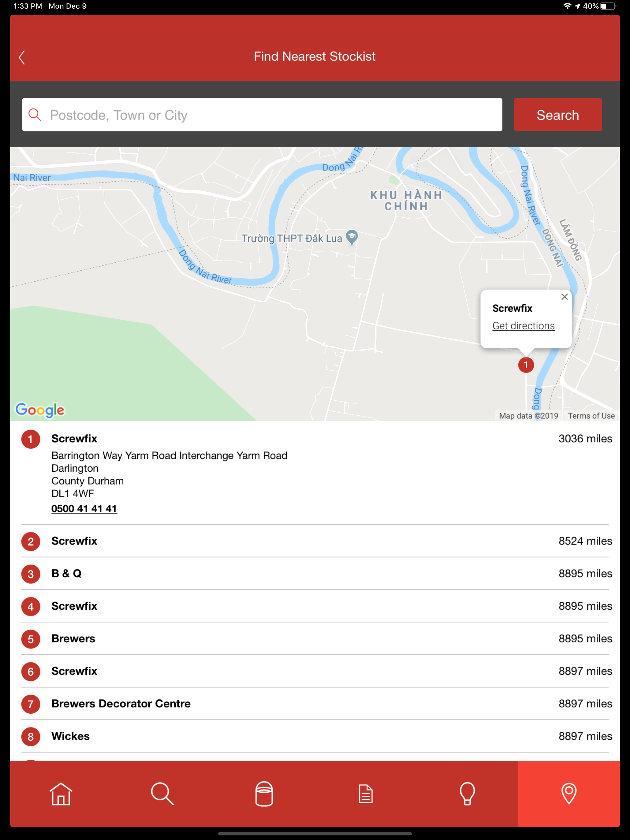Image resolution: width=630 pixels, height=840 pixels.
Task: Select map pin number 1
Action: (525, 365)
